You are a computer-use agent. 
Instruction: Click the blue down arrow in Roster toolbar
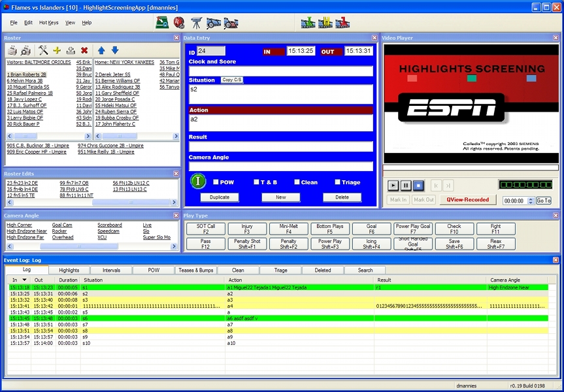click(115, 50)
